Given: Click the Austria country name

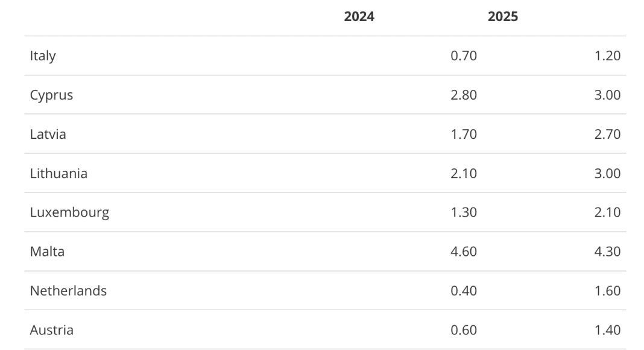Looking at the screenshot, I should click(52, 330).
